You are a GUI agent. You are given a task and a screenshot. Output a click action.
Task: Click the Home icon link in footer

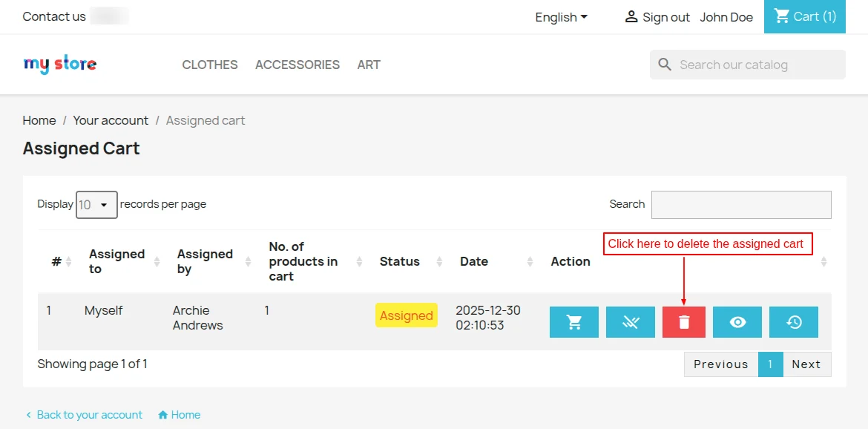[179, 415]
